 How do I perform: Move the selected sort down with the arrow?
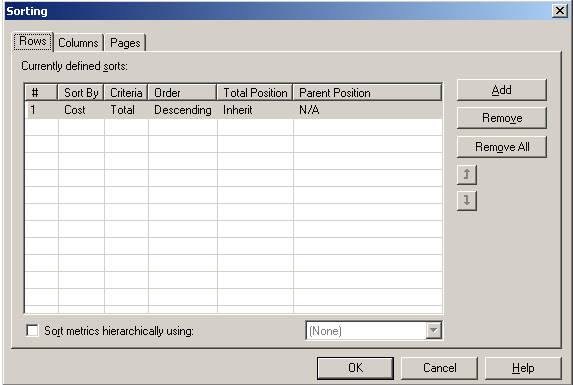tap(467, 201)
